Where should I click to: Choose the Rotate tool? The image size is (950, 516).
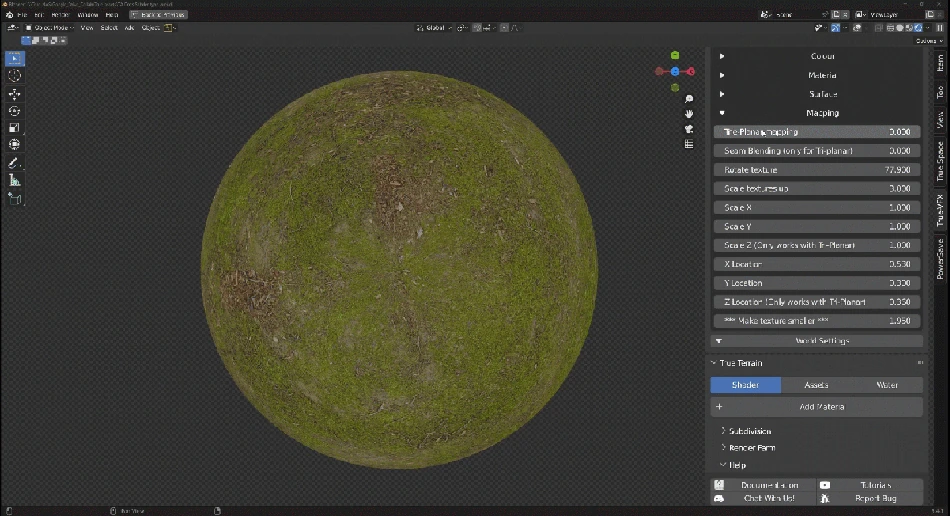pos(15,111)
